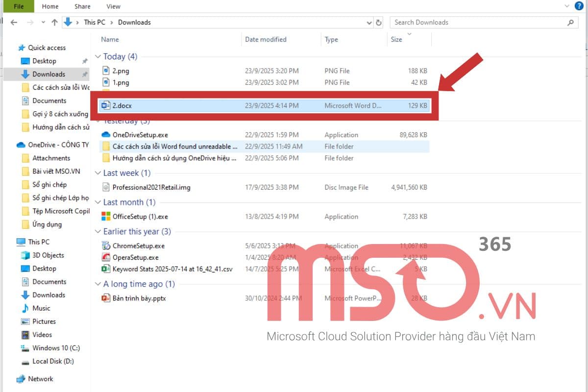Sort by Date modified column header
Screen dimensions: 588x392
tap(266, 39)
